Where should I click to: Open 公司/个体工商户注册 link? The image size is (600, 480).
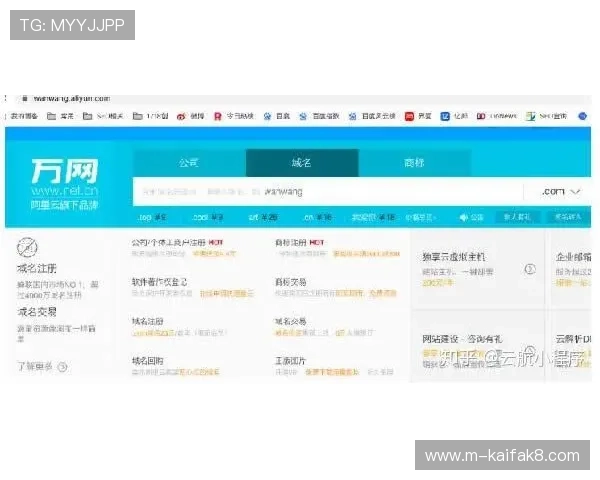[x=168, y=243]
